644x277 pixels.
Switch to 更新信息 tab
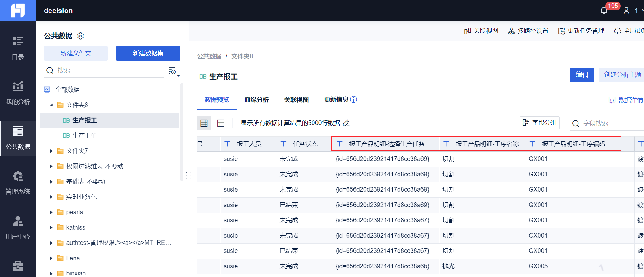click(336, 99)
